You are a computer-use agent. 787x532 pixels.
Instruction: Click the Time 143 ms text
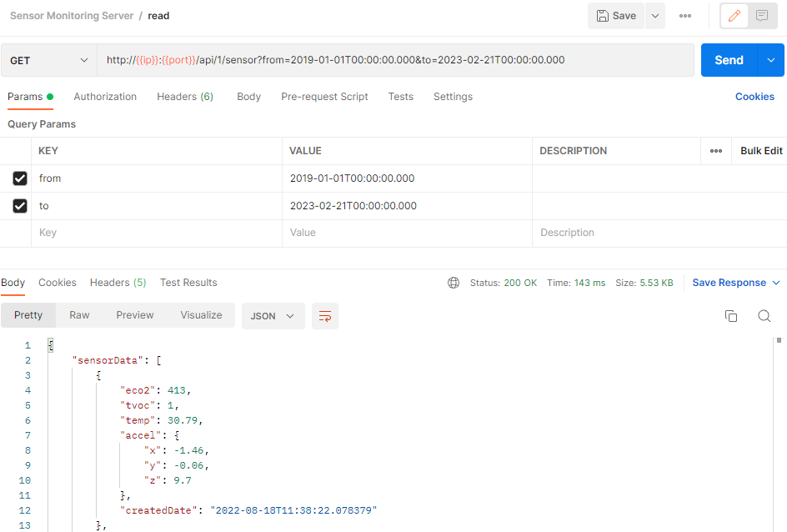(x=576, y=283)
